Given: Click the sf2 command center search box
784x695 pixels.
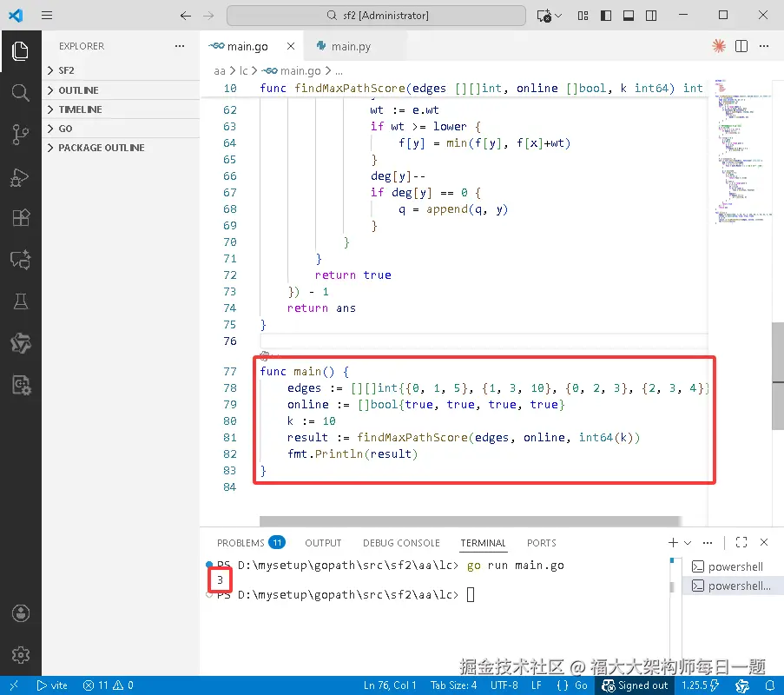Looking at the screenshot, I should pos(376,16).
